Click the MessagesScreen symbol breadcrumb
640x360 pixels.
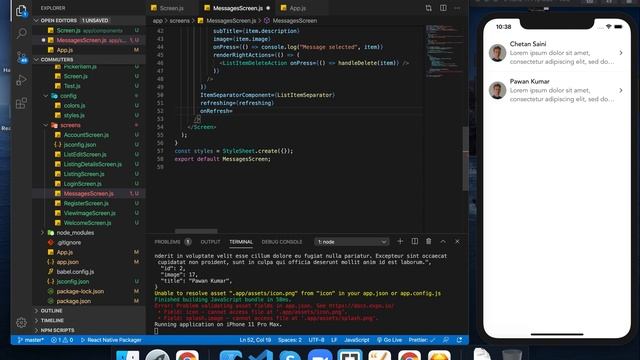point(295,20)
